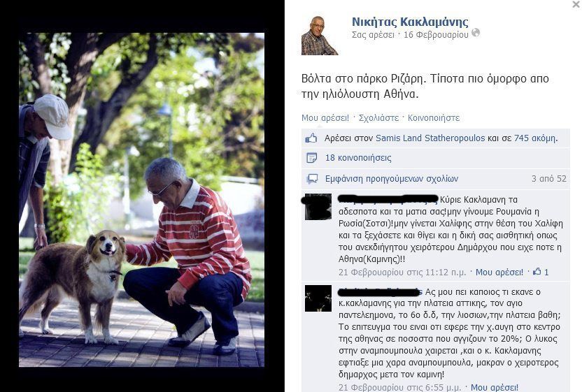Click the Μου αρέσει! link under post
Screen dimensions: 582x392
[x=325, y=118]
